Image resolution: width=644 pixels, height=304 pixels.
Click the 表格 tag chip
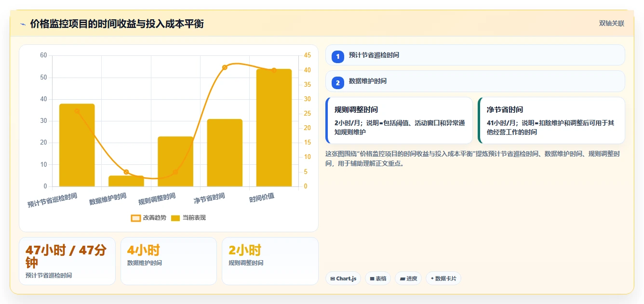click(x=378, y=278)
